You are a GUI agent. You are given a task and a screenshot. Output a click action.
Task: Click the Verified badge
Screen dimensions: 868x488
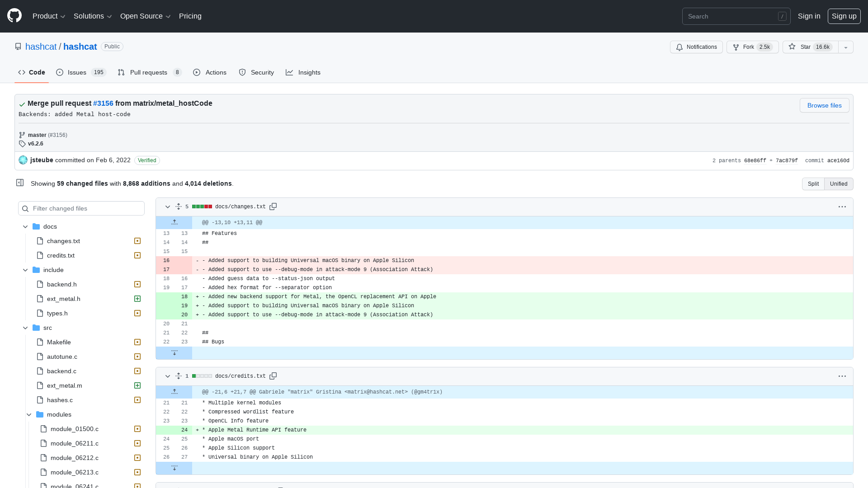[147, 160]
